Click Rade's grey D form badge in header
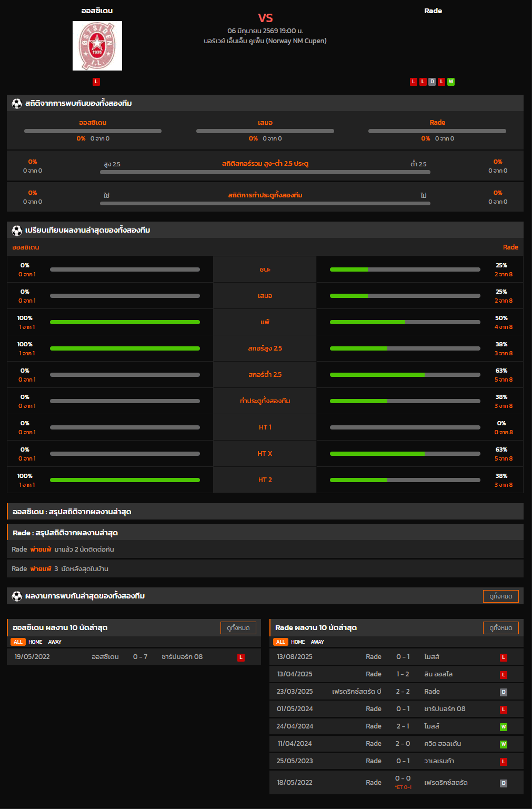Viewport: 532px width, 809px height. (432, 82)
